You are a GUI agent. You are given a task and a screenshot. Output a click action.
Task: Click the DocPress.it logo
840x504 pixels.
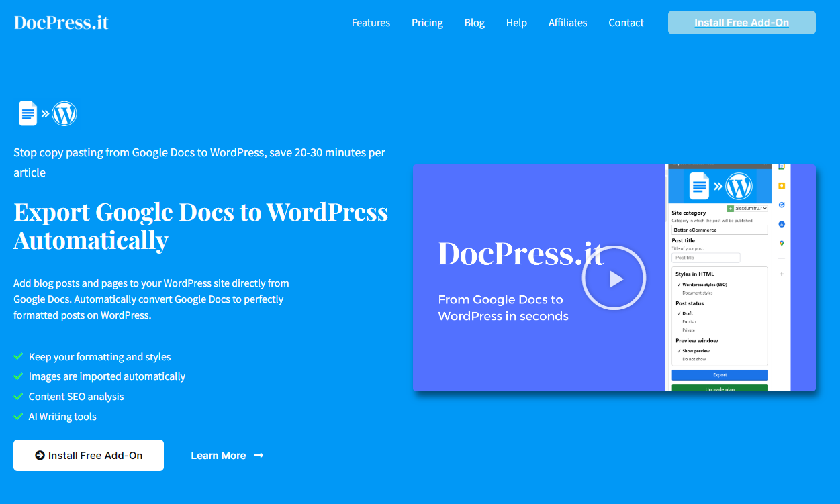click(x=60, y=21)
